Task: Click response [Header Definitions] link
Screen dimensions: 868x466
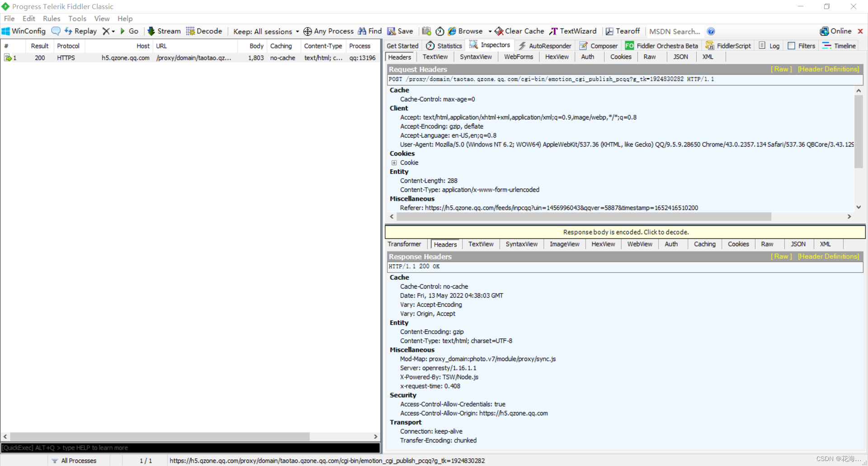Action: [828, 257]
